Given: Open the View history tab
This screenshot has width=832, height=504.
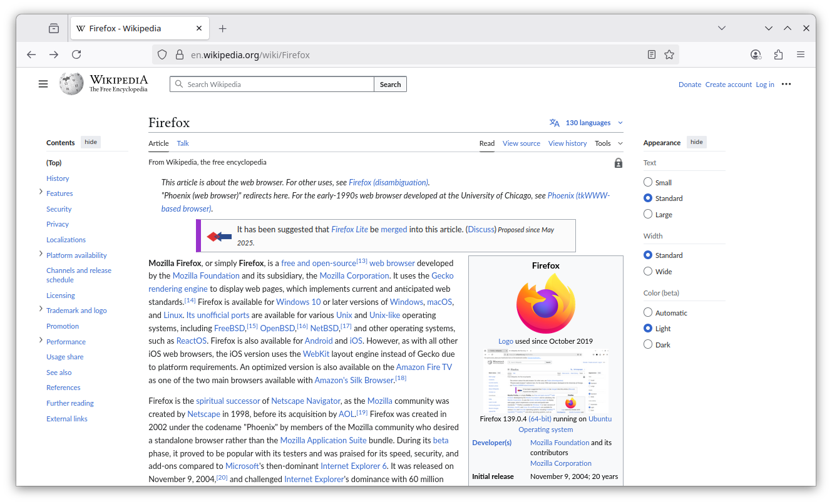Looking at the screenshot, I should point(568,143).
